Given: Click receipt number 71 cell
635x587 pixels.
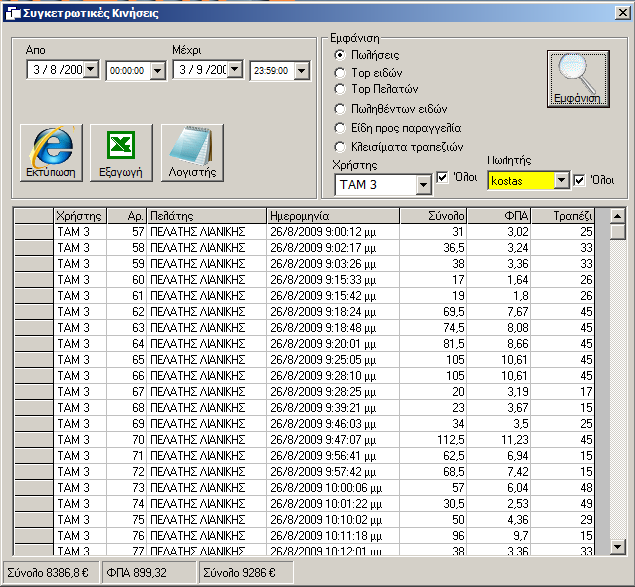Looking at the screenshot, I should pos(127,456).
